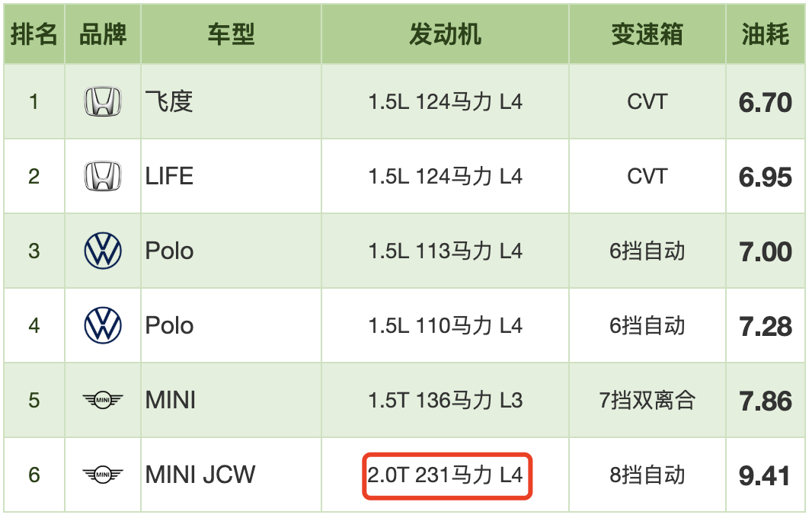Select the 排名 column header
This screenshot has width=812, height=518.
[34, 35]
